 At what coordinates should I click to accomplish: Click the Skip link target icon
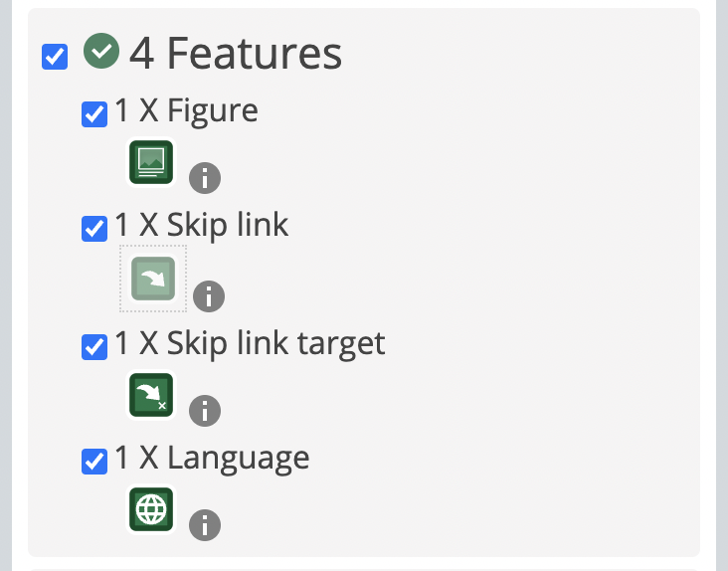click(151, 395)
